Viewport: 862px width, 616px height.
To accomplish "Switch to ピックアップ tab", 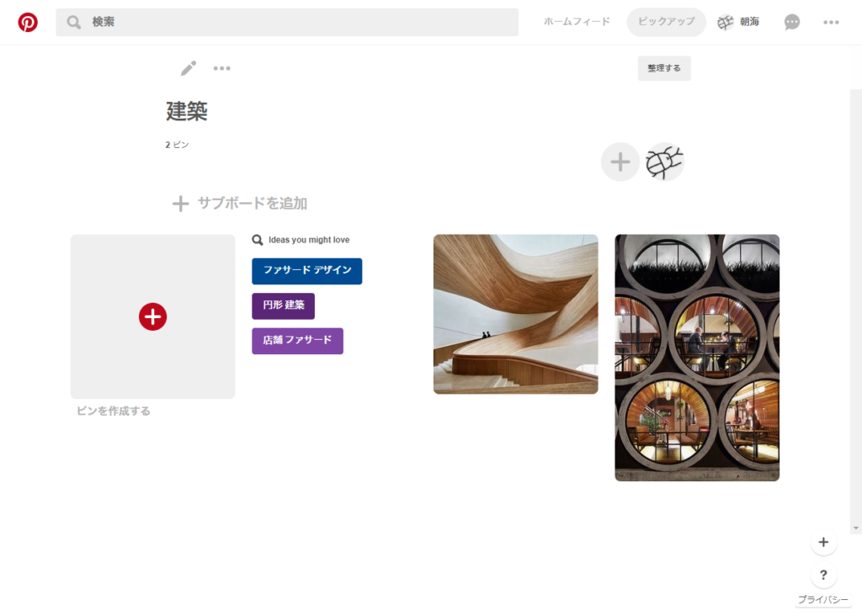I will click(x=667, y=22).
